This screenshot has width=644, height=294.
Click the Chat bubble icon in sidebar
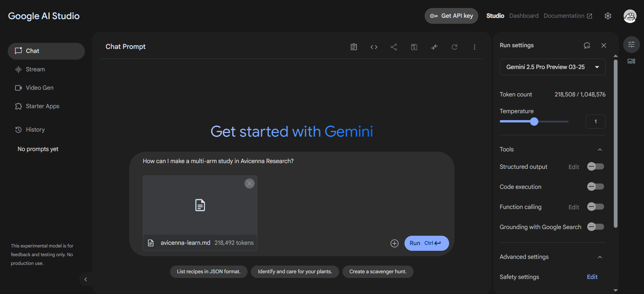[18, 51]
